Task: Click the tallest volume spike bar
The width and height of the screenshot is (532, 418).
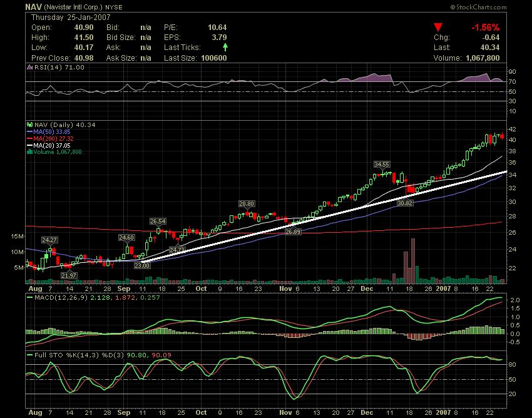Action: (413, 261)
